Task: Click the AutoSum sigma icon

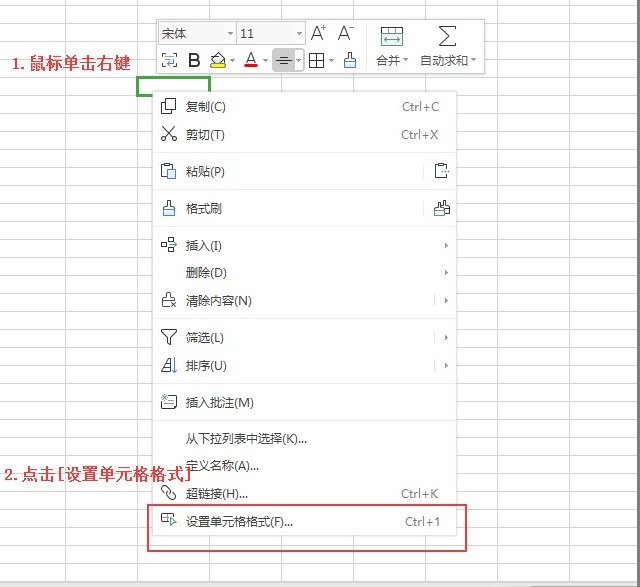Action: pyautogui.click(x=447, y=36)
